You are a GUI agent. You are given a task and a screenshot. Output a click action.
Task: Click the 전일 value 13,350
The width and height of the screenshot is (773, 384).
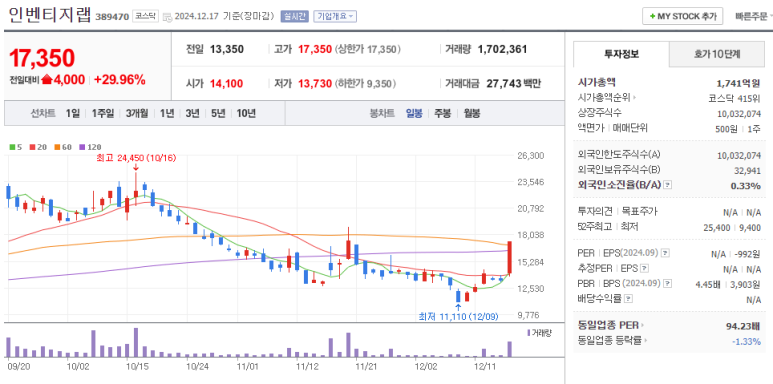[227, 49]
